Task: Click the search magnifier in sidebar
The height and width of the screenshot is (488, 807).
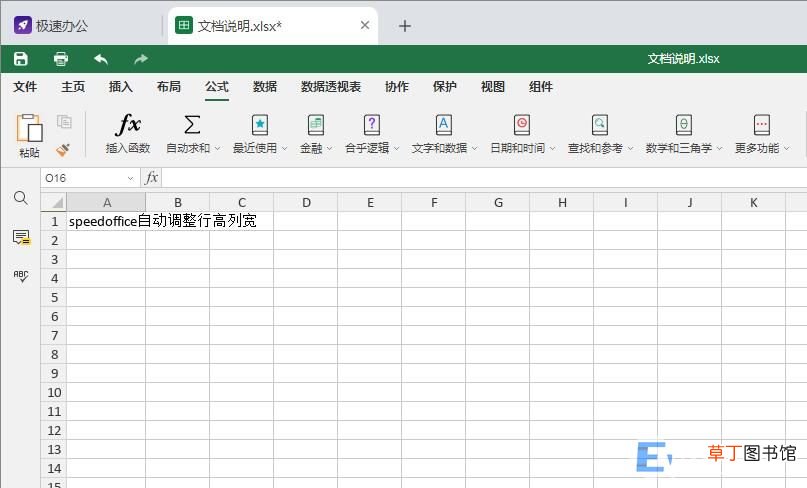Action: 21,198
